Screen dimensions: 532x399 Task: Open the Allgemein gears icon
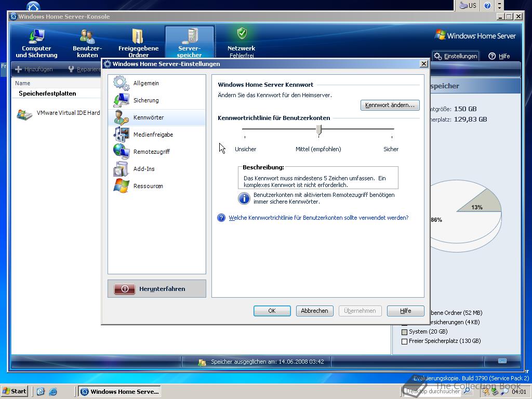[121, 83]
